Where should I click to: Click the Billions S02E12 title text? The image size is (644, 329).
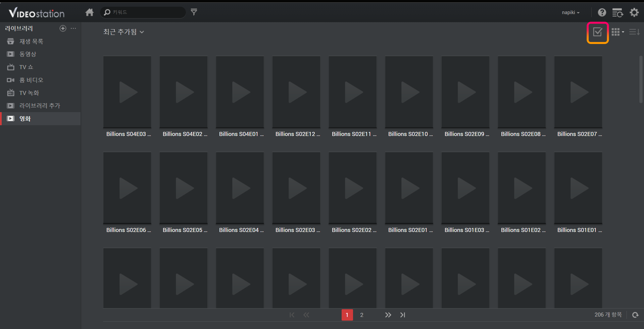point(298,134)
